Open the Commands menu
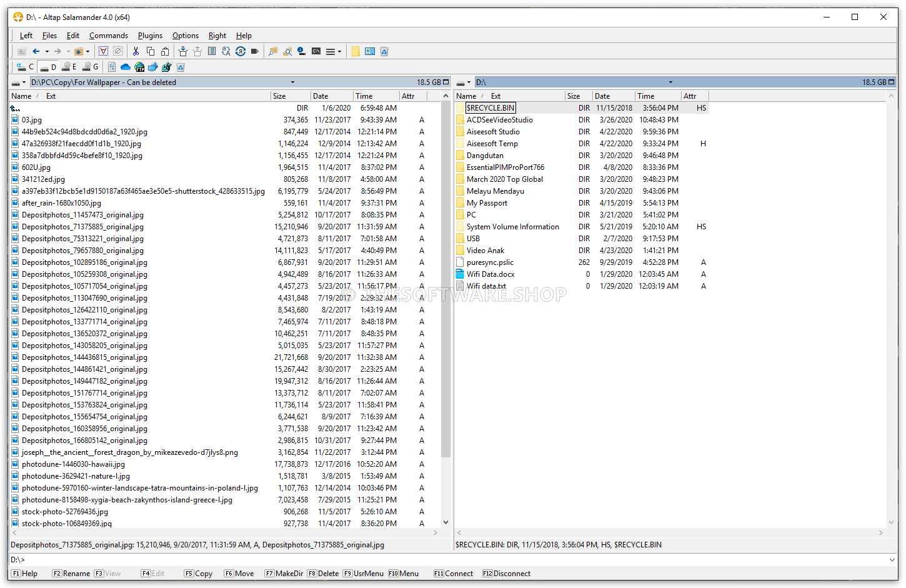The height and width of the screenshot is (588, 906). (x=108, y=36)
